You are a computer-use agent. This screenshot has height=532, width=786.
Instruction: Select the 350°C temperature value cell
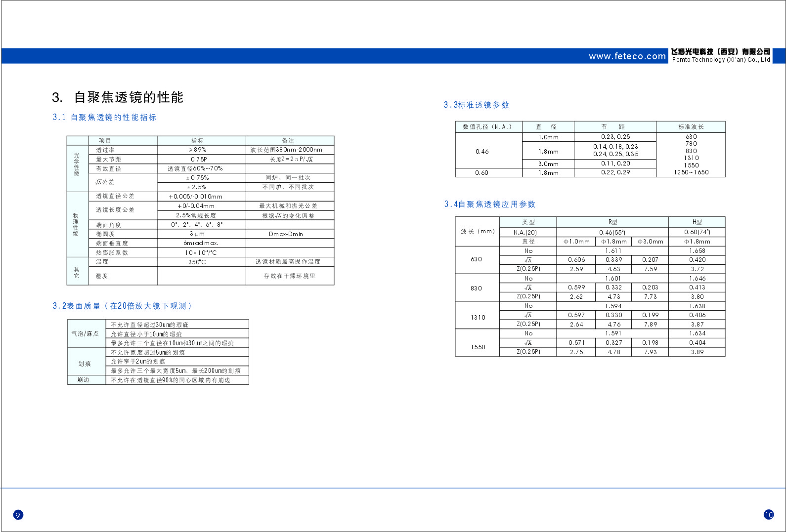[x=197, y=262]
